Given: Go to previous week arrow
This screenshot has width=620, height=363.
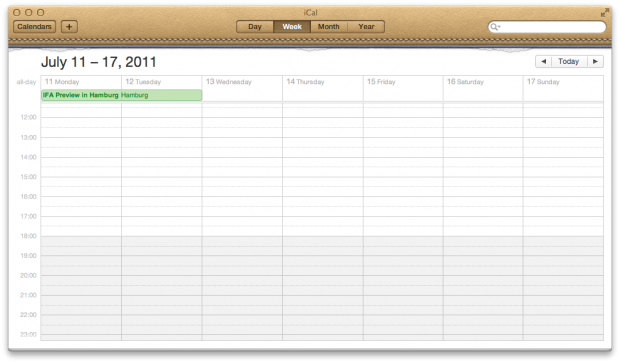Looking at the screenshot, I should point(544,61).
